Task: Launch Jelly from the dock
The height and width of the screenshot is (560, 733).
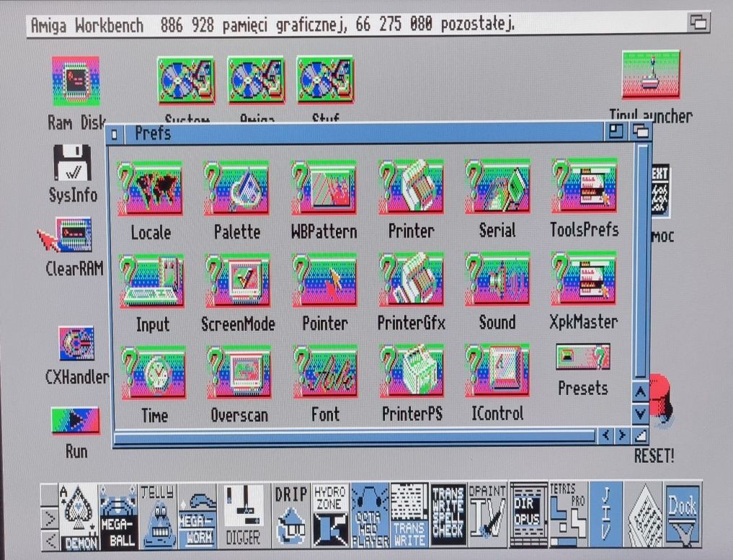Action: (158, 516)
